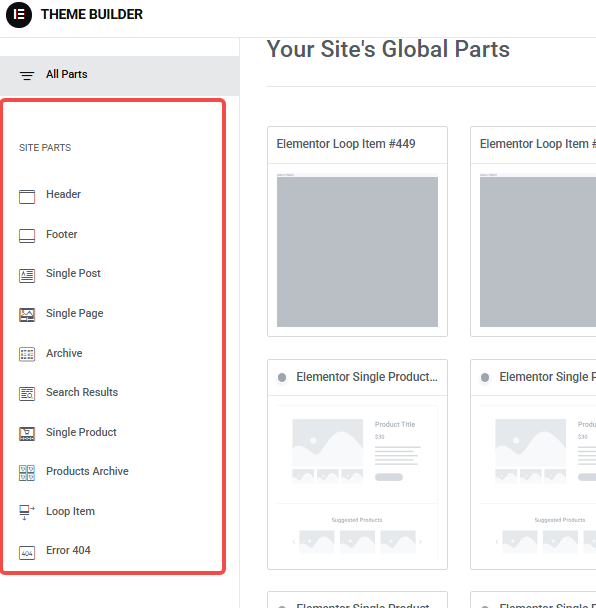
Task: Open the Header site part
Action: coord(63,194)
